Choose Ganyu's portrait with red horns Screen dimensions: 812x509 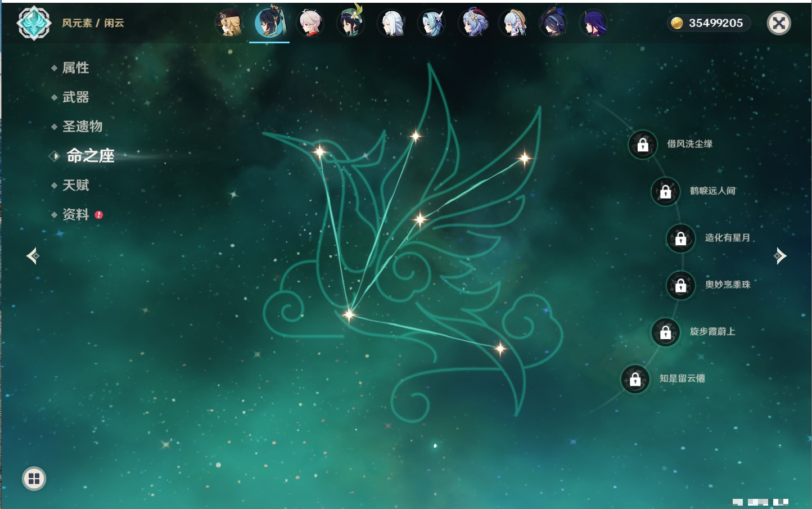[x=473, y=24]
